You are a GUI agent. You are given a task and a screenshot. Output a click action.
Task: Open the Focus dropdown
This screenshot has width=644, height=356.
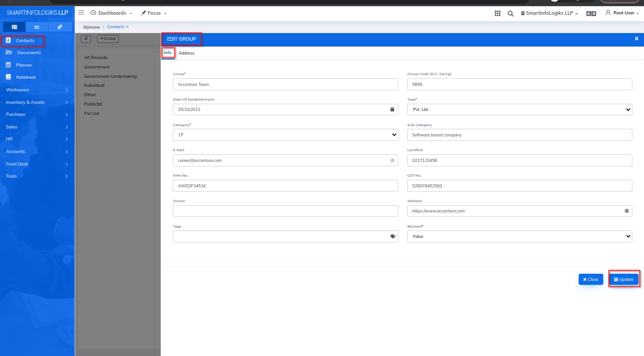(154, 13)
